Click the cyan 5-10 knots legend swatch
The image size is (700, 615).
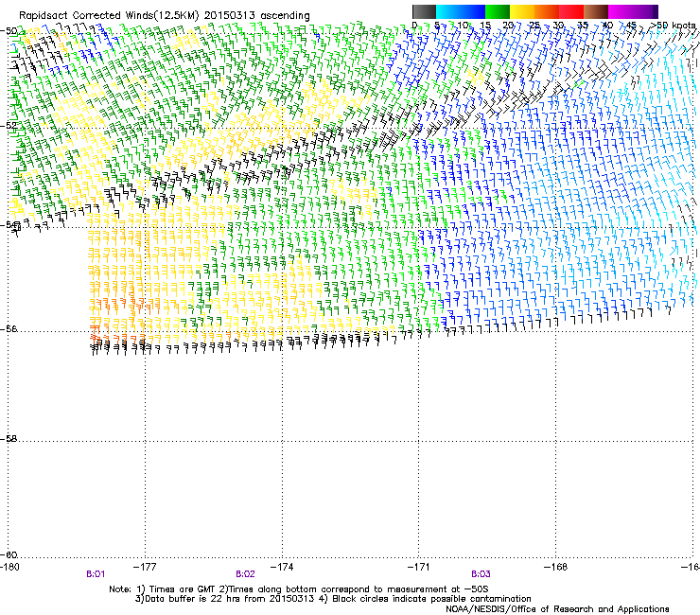click(448, 11)
